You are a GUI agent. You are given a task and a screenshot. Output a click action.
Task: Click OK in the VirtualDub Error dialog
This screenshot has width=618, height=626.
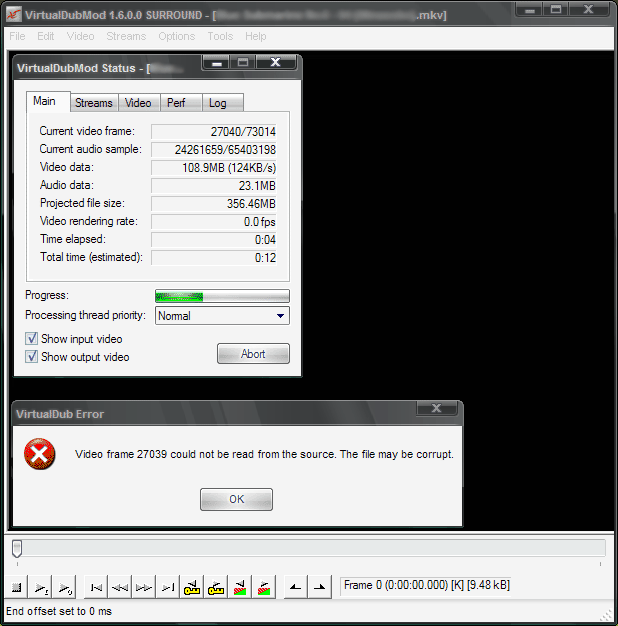[236, 499]
